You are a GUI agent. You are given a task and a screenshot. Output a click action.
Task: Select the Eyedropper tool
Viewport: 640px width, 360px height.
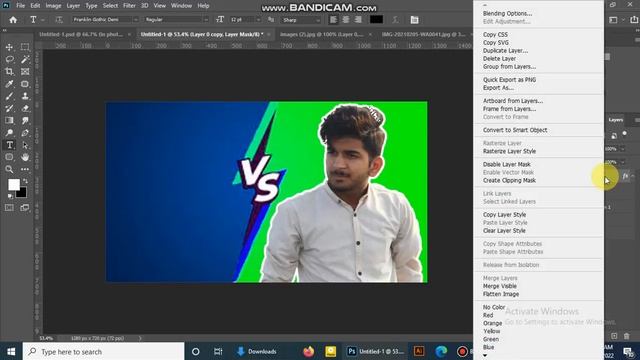tap(9, 84)
